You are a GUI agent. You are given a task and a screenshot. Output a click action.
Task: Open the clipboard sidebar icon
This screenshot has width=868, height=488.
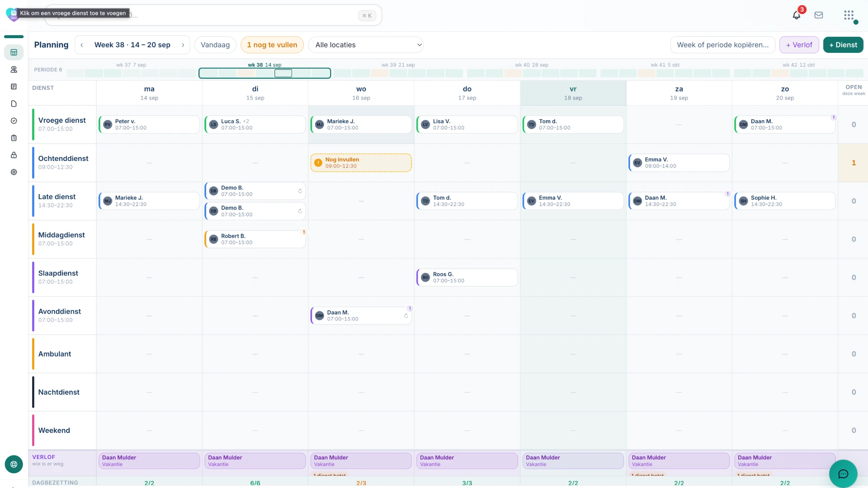pos(14,138)
